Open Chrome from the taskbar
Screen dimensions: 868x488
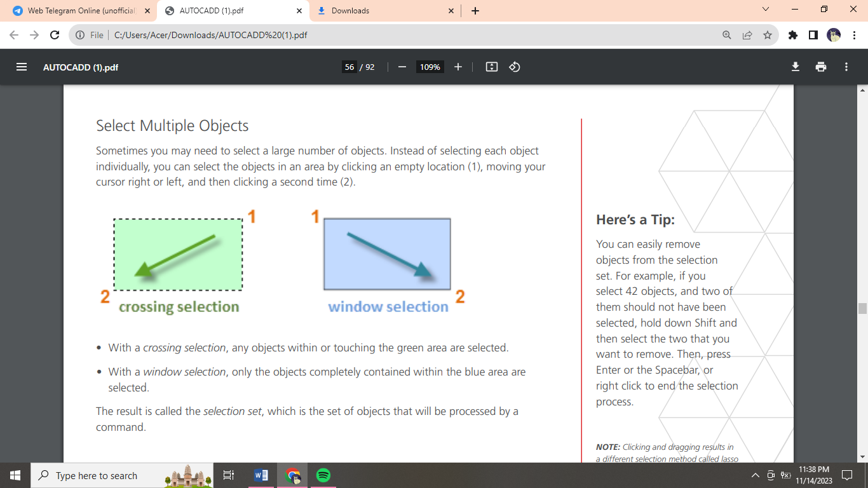(x=292, y=475)
